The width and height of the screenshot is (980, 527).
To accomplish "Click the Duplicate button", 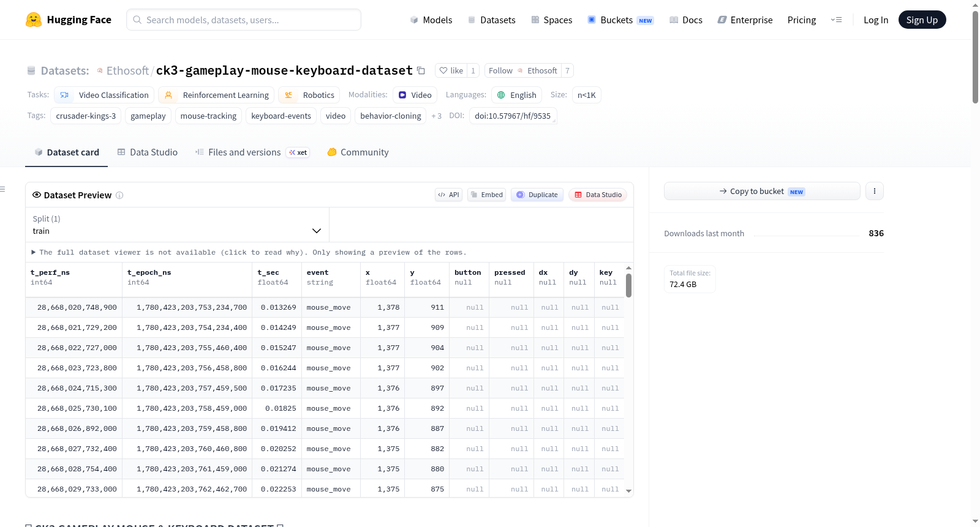I will click(537, 195).
